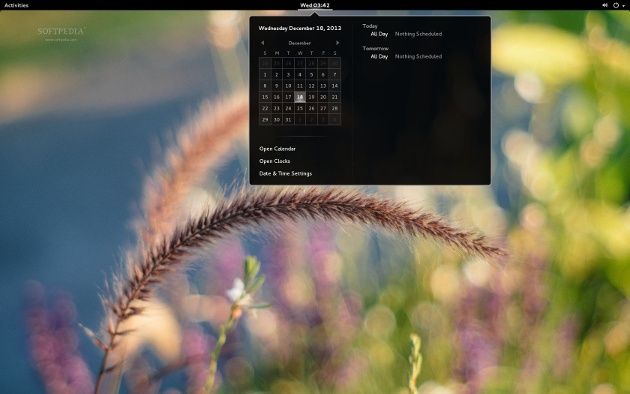The height and width of the screenshot is (394, 630).
Task: Select December 2 in calendar
Action: (x=276, y=75)
